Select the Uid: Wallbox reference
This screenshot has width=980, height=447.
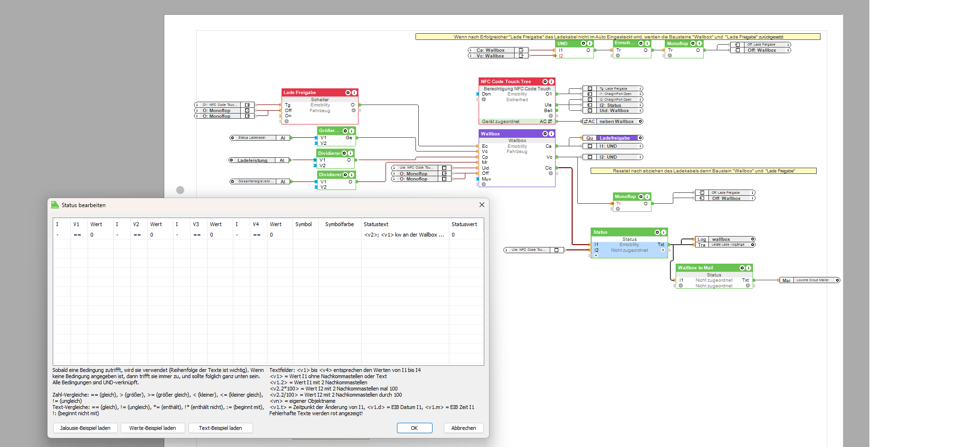tap(612, 111)
